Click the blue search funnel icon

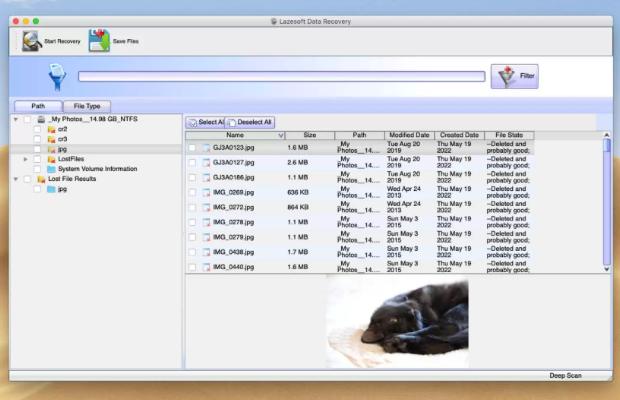click(56, 78)
